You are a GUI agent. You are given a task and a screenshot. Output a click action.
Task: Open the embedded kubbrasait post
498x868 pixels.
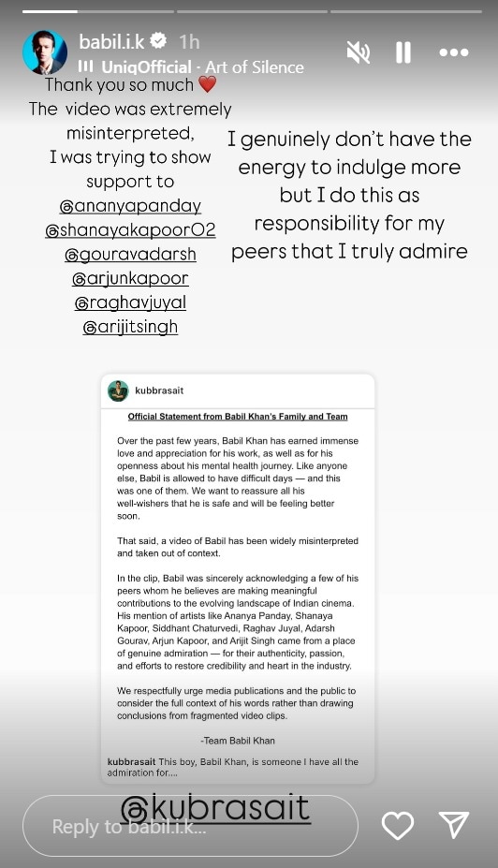238,579
